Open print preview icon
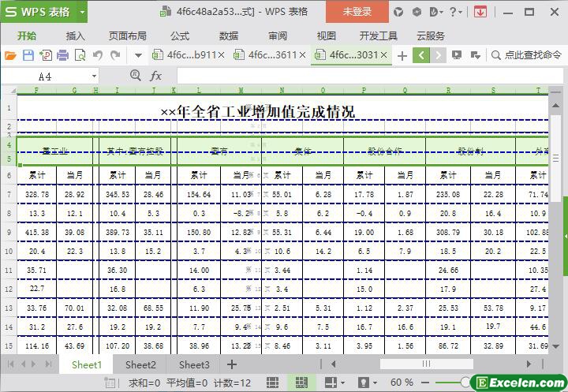Viewport: 568px width, 392px height. click(x=80, y=55)
